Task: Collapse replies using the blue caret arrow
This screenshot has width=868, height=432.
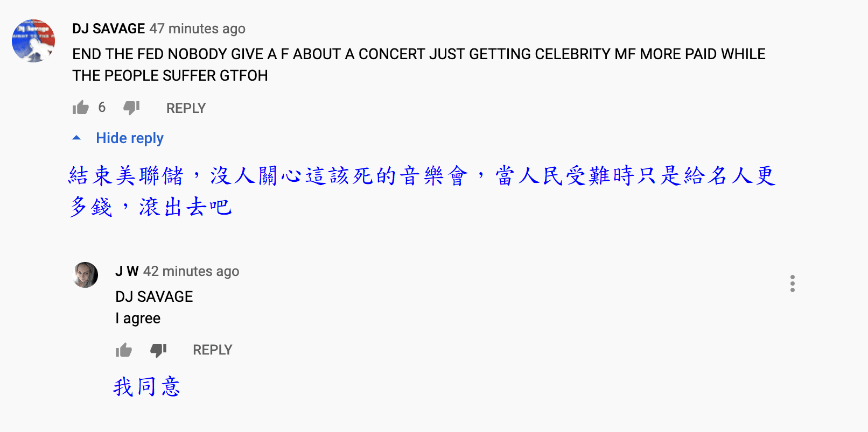Action: coord(76,138)
